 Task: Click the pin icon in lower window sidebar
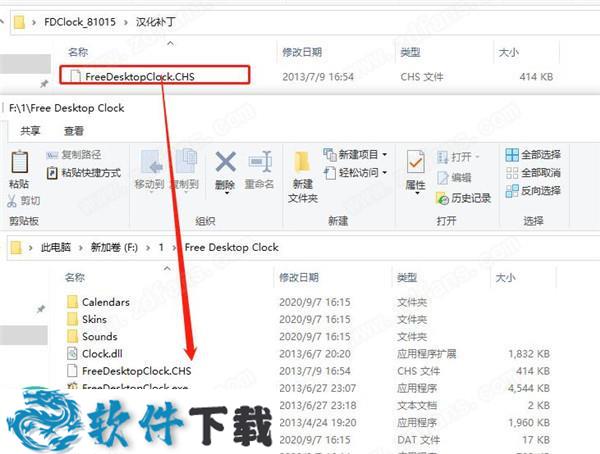pos(41,309)
